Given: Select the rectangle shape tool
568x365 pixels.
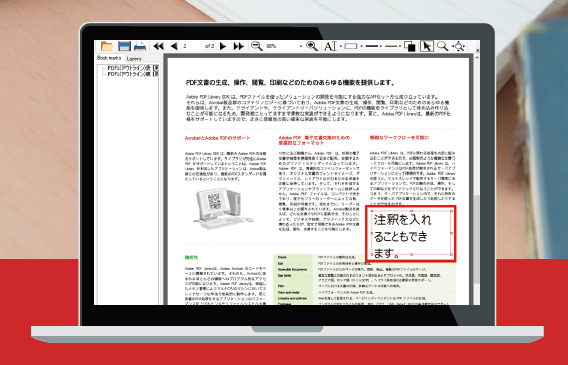Looking at the screenshot, I should click(x=351, y=46).
